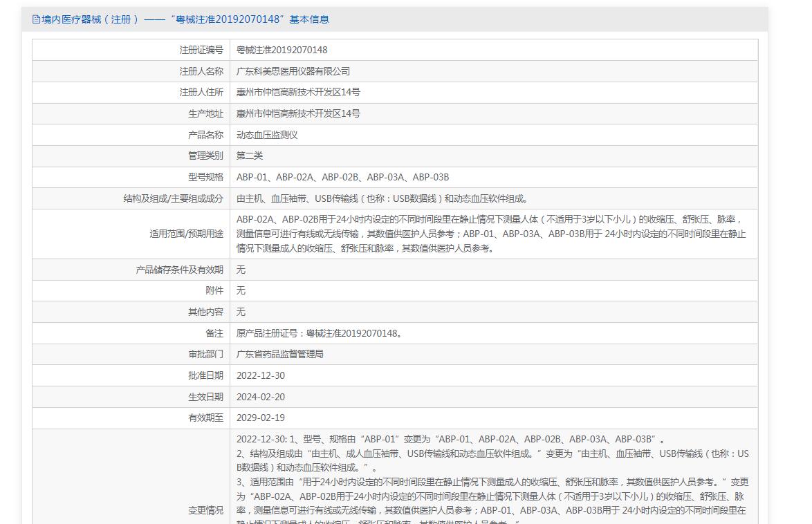The width and height of the screenshot is (812, 524).
Task: Select registration number 粤械注准20192070148 in first row
Action: 282,50
